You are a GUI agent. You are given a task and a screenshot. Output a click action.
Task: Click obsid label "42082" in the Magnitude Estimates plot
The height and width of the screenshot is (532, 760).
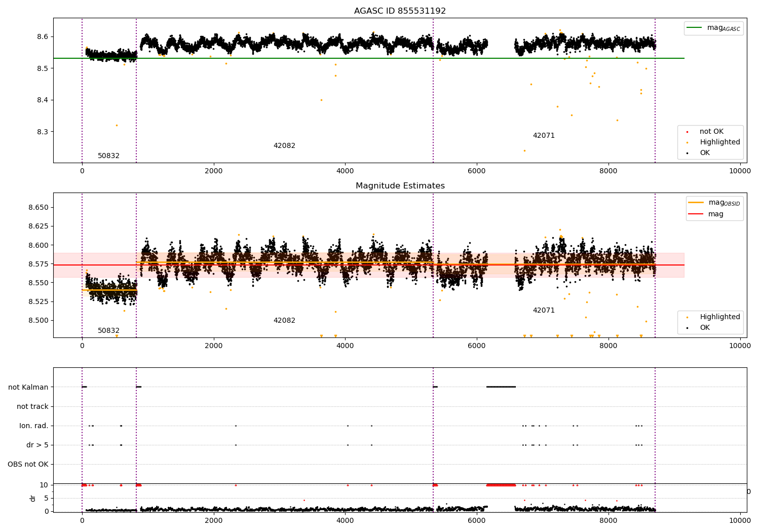(x=284, y=321)
